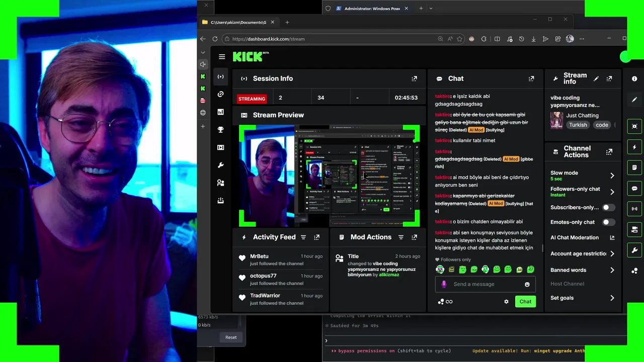Open the hamburger menu next to Kick logo

tap(222, 57)
